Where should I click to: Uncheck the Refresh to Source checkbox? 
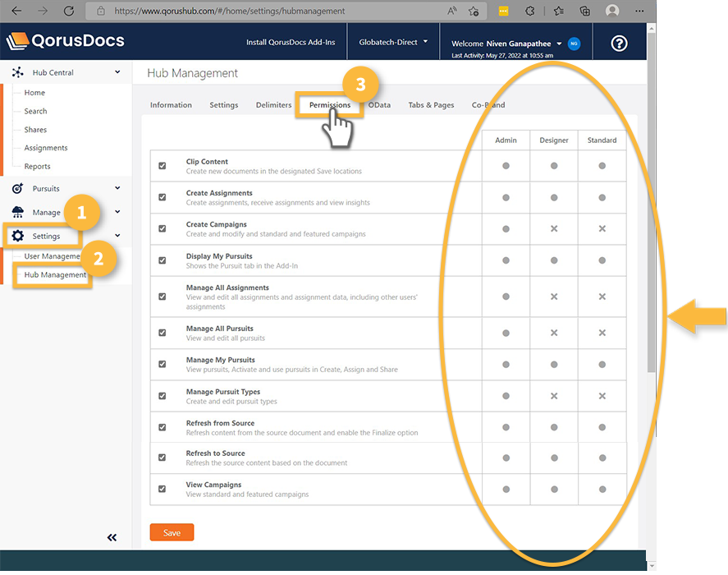pyautogui.click(x=162, y=458)
